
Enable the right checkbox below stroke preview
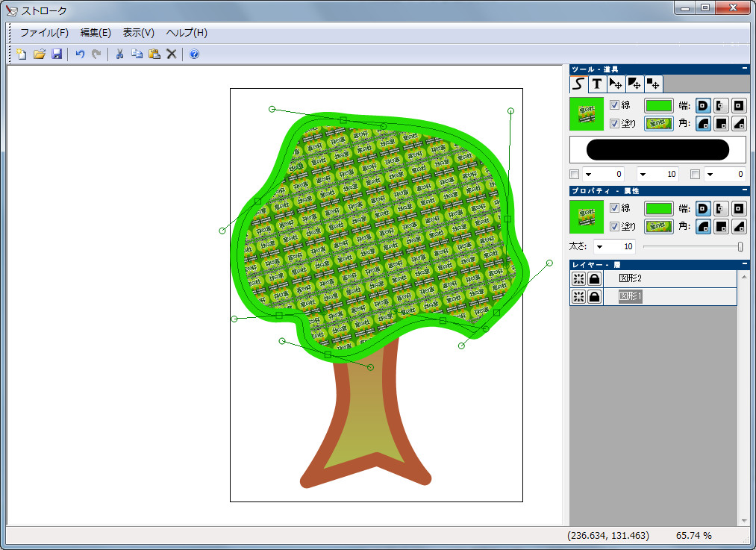point(695,174)
